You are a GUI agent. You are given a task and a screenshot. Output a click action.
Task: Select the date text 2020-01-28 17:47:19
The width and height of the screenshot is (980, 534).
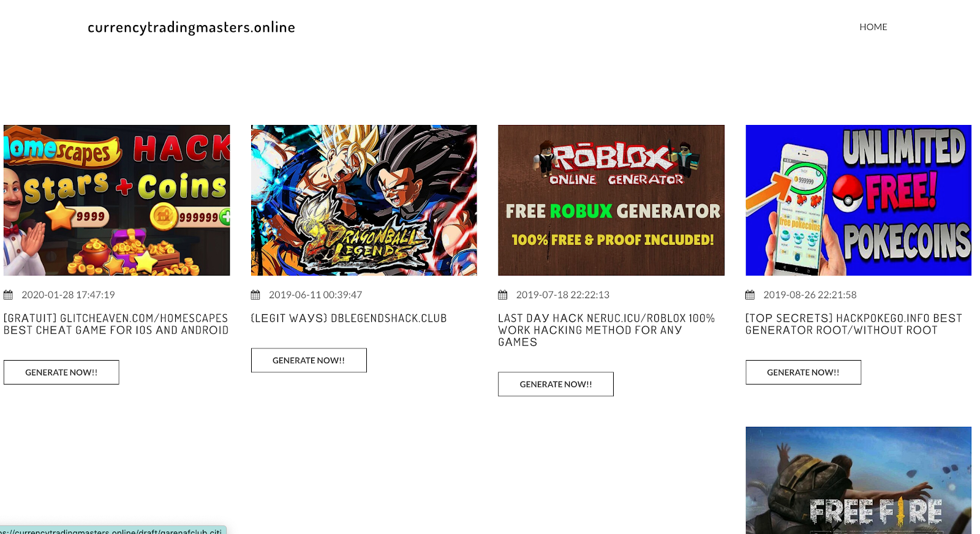point(68,295)
